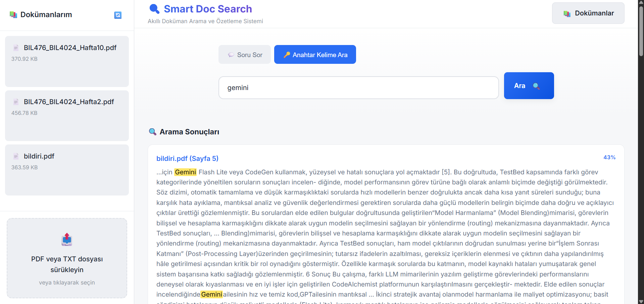This screenshot has width=644, height=304.
Task: Click the file icon beside BIL476_BIL4024_Hafta2.pdf
Action: tap(16, 101)
